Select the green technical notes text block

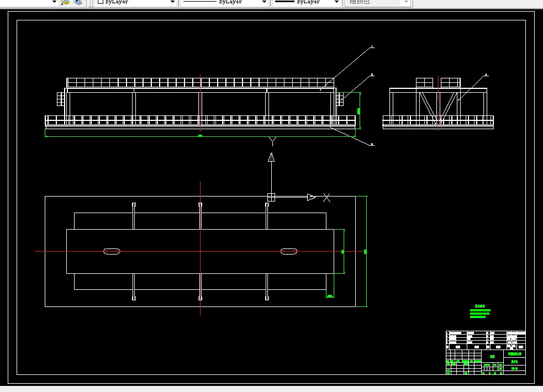click(x=480, y=311)
